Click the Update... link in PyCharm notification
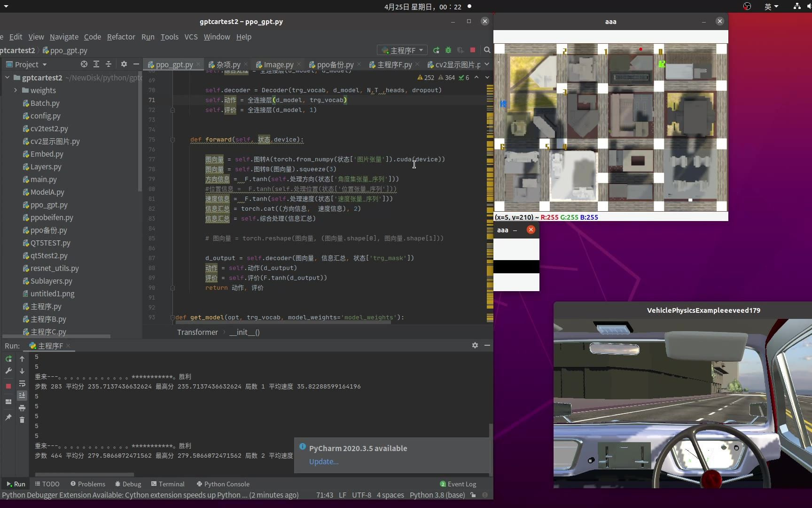The image size is (812, 508). [x=324, y=461]
